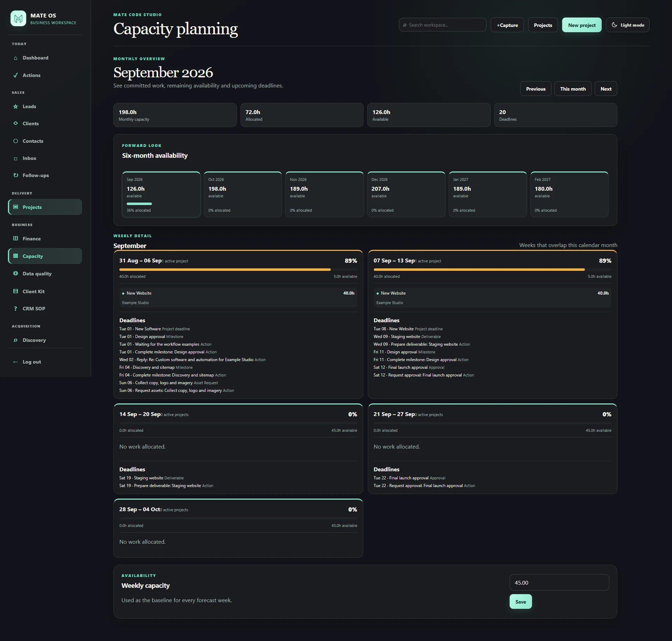Image resolution: width=672 pixels, height=641 pixels.
Task: Click into the Search workspace field
Action: tap(442, 25)
